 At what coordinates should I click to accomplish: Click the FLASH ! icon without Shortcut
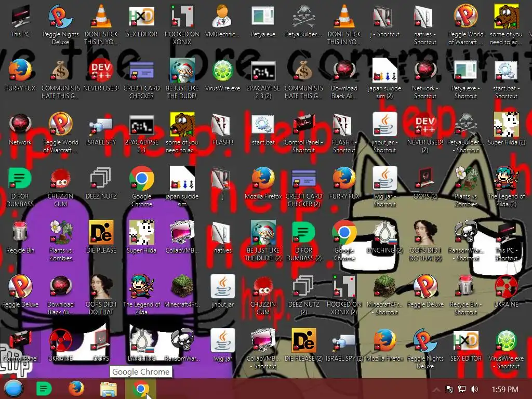222,129
